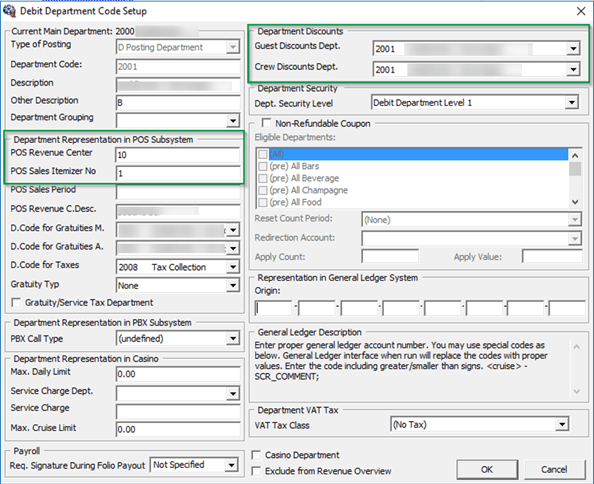Enable Exclude from Revenue Overview

256,471
